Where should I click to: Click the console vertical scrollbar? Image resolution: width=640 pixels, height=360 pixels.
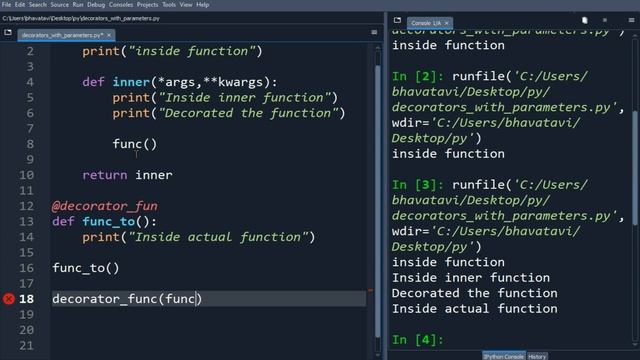point(635,167)
